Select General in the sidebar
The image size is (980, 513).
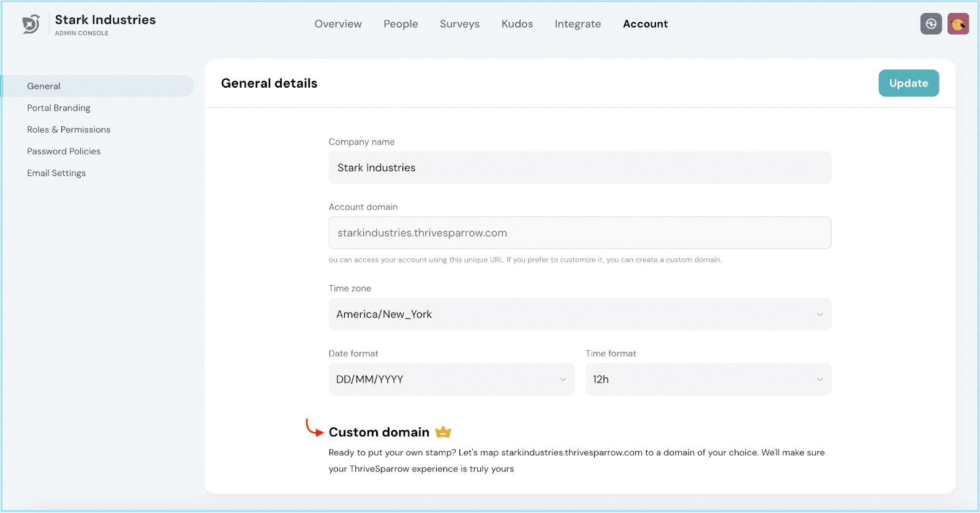click(x=44, y=86)
